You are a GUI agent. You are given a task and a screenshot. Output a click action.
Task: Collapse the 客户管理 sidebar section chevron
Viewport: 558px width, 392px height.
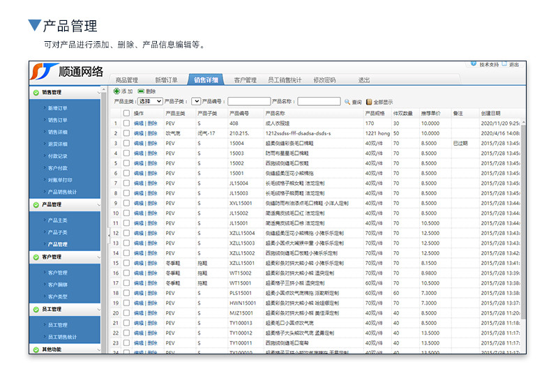click(x=98, y=257)
